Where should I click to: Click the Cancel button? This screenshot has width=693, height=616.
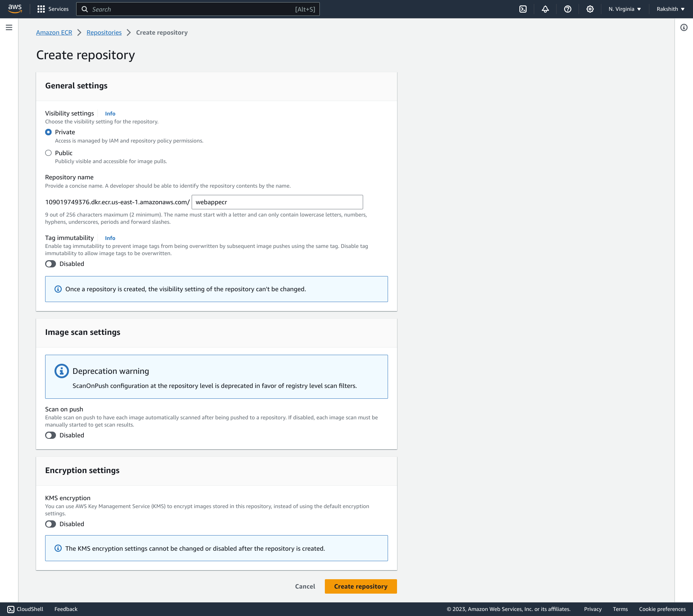click(305, 586)
